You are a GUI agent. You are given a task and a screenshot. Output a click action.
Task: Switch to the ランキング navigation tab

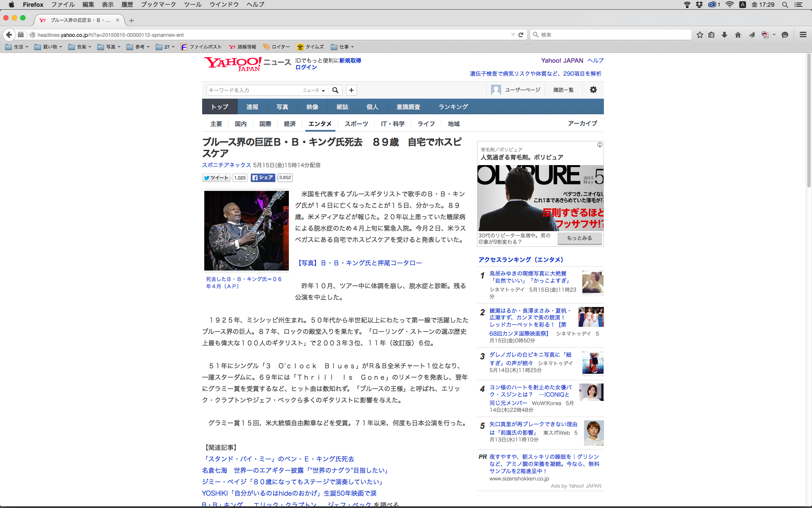[453, 107]
